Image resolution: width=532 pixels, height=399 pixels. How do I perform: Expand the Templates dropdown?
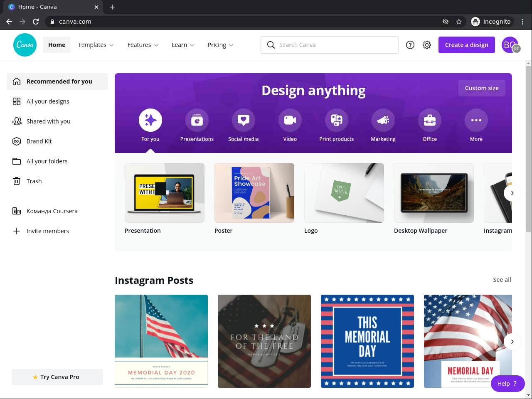point(96,45)
